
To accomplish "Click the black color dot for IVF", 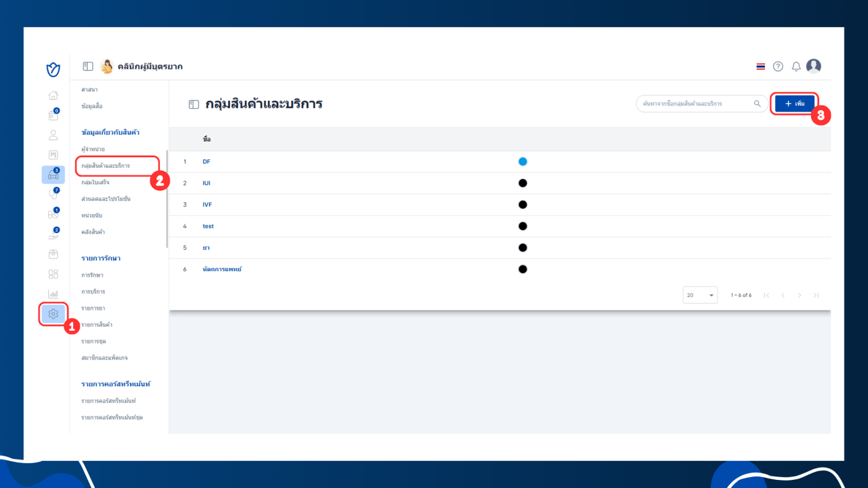I will [523, 205].
